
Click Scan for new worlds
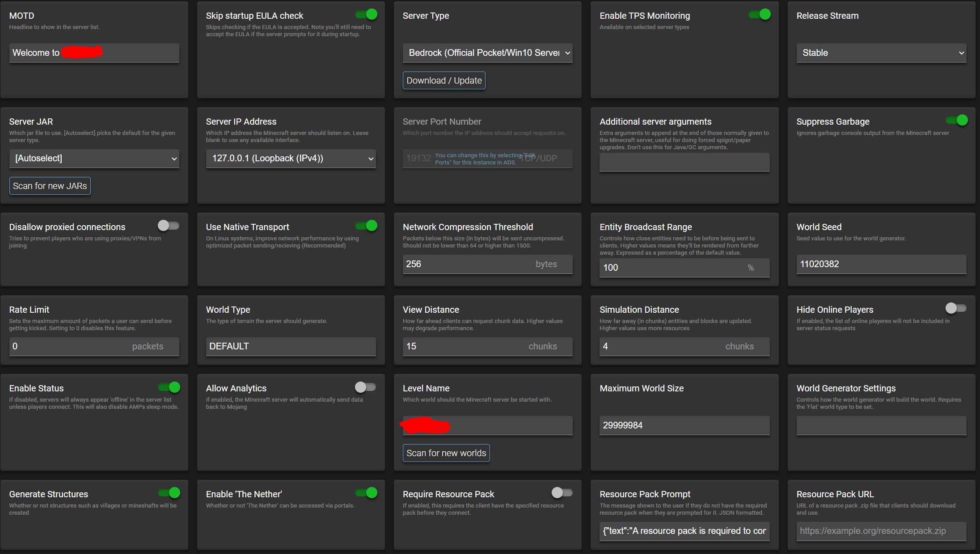(446, 453)
